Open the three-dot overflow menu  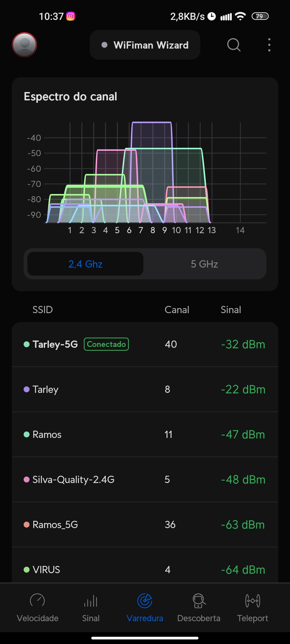click(269, 45)
